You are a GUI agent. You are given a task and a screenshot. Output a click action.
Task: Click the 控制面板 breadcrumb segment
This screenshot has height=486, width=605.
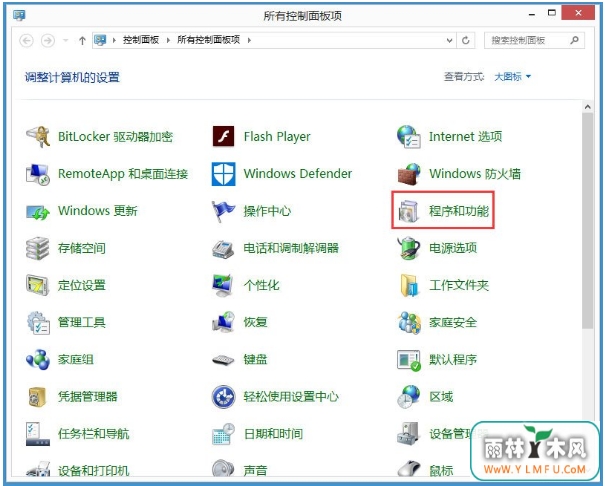point(141,40)
